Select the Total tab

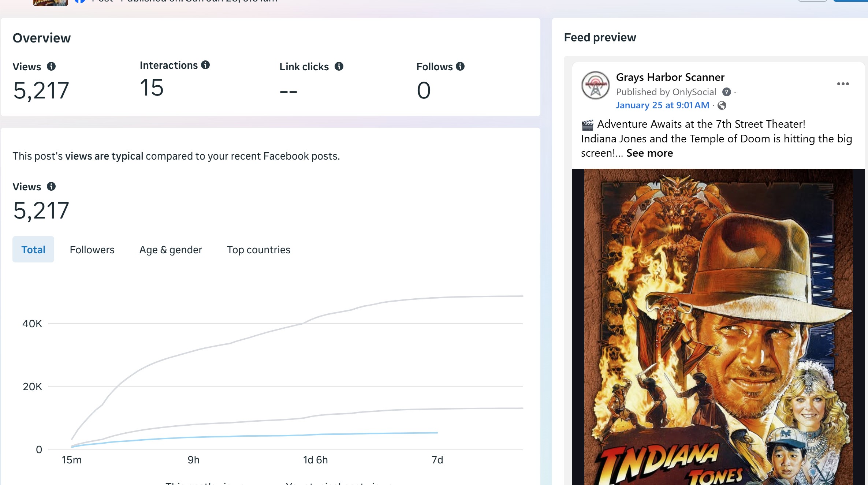(33, 249)
